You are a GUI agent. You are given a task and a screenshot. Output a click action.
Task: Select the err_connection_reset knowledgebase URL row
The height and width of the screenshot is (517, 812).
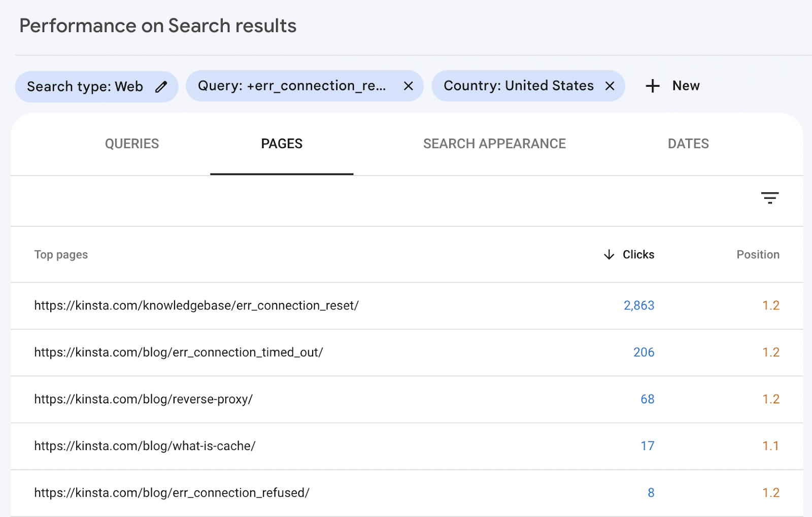pos(196,305)
